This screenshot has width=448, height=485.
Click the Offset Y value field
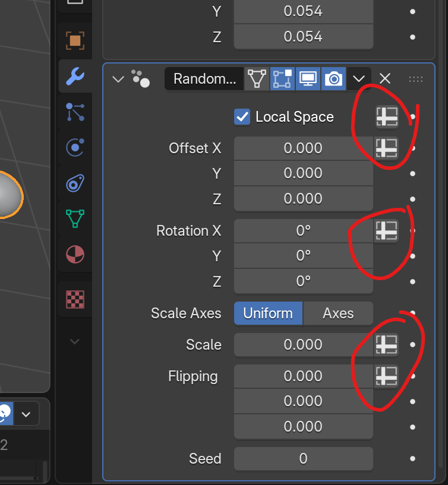(x=304, y=173)
